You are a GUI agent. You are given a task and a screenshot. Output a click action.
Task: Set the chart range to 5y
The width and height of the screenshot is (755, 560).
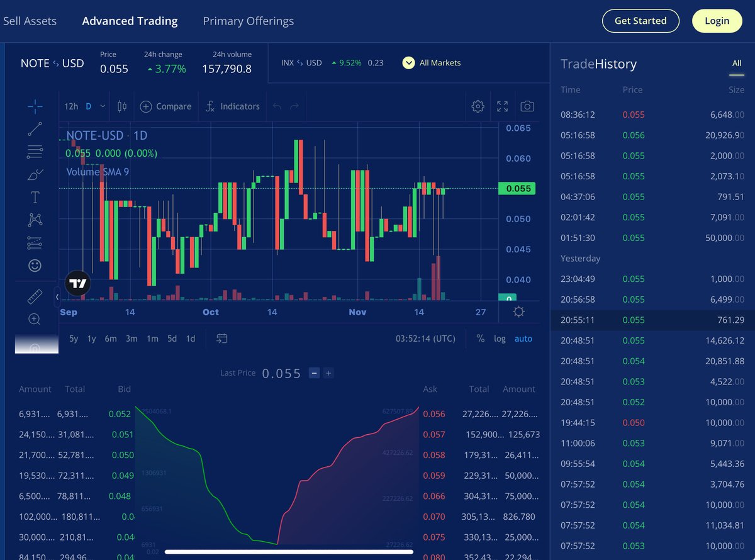point(74,339)
